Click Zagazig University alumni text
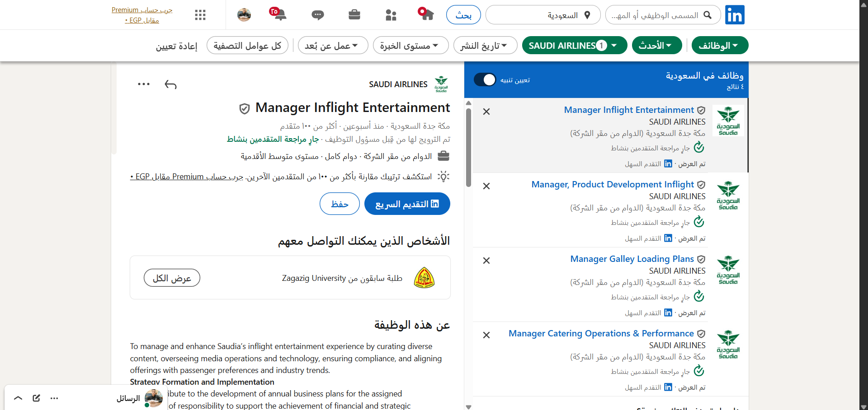Viewport: 868px width, 410px height. tap(342, 278)
